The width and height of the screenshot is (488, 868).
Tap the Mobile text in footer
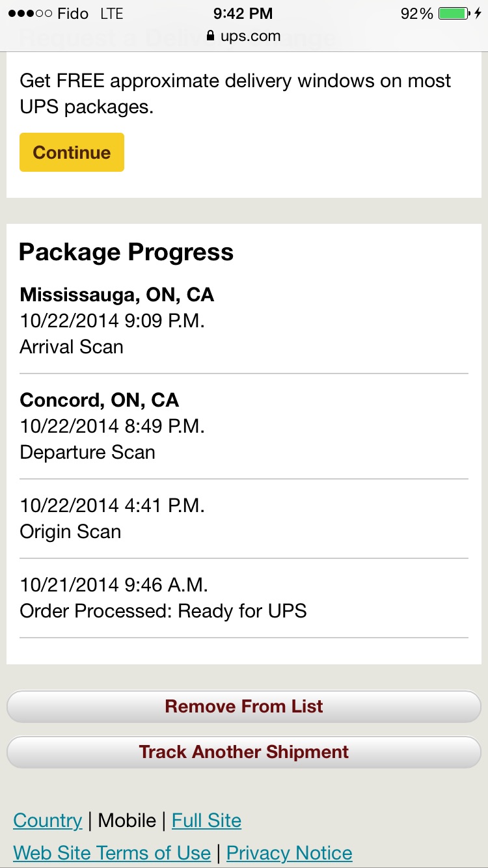point(127,821)
